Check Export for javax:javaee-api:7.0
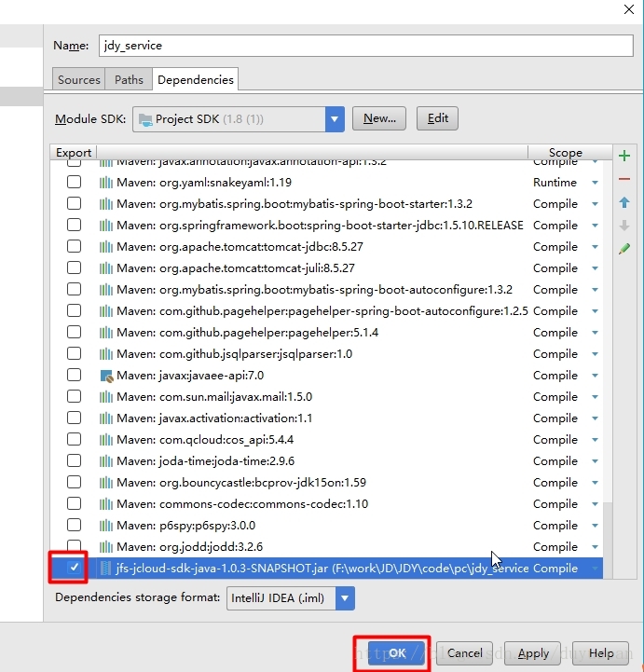Screen dimensions: 644x672 click(x=75, y=375)
